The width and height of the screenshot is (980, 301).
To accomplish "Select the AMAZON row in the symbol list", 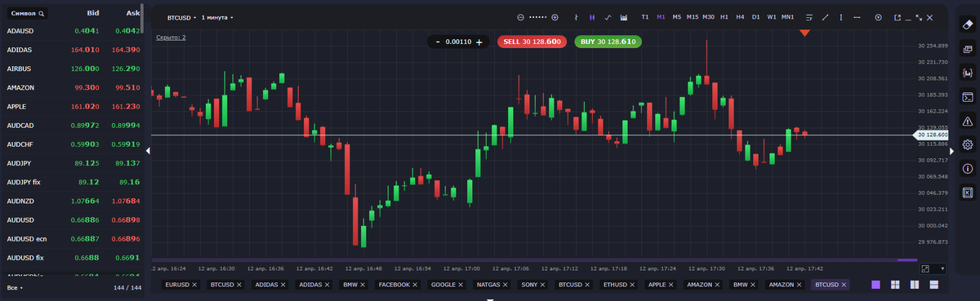I will (x=71, y=87).
